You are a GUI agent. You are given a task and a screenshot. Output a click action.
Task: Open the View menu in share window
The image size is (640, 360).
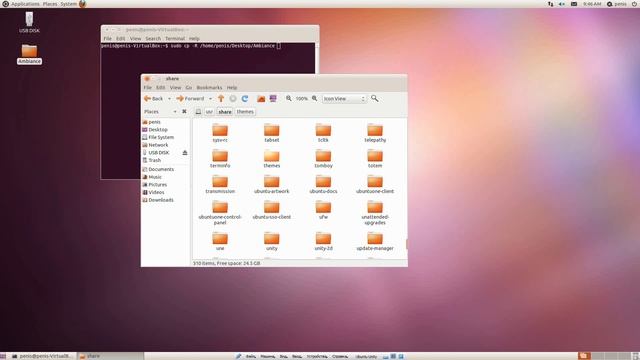[x=176, y=88]
